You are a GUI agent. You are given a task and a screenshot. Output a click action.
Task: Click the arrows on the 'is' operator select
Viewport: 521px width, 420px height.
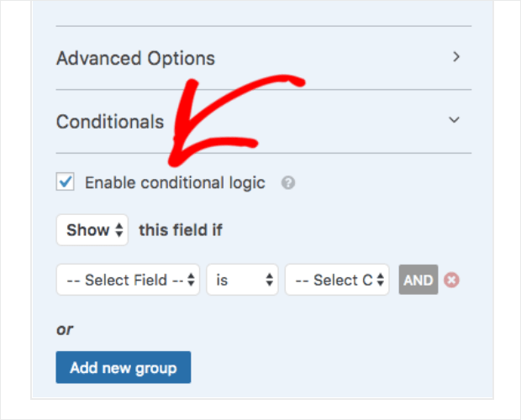(x=270, y=281)
